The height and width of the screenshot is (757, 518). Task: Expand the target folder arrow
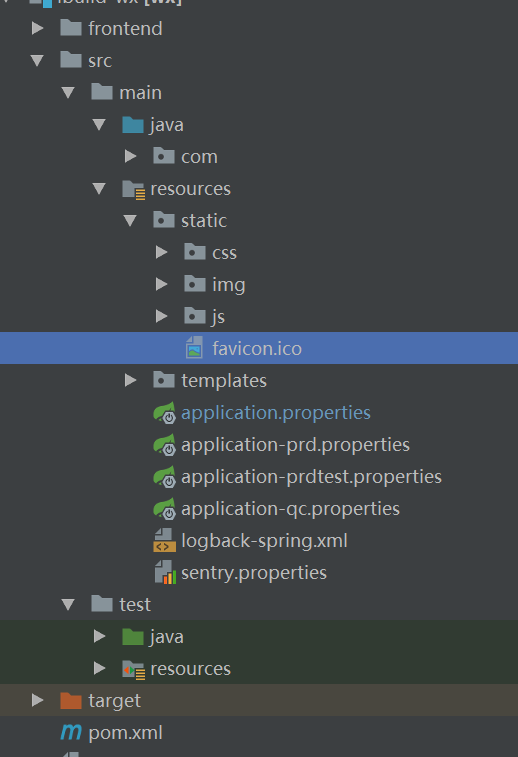(37, 700)
